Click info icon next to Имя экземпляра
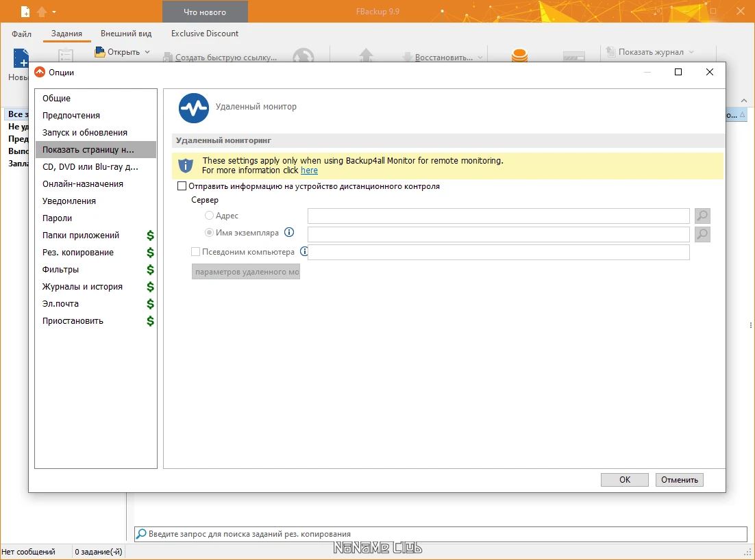 click(289, 232)
